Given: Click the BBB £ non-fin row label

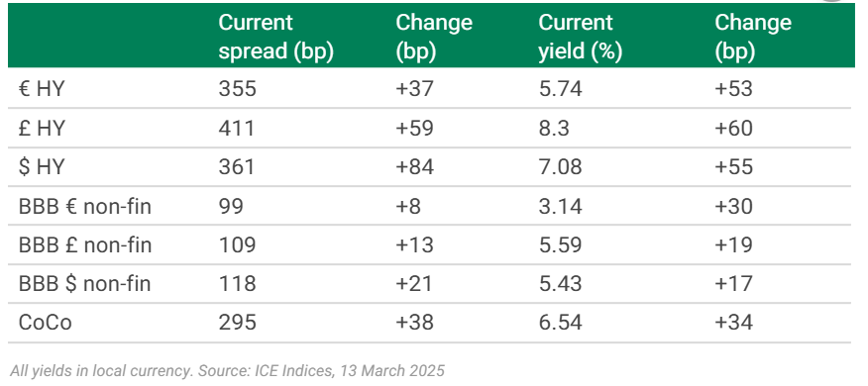Looking at the screenshot, I should [x=84, y=244].
